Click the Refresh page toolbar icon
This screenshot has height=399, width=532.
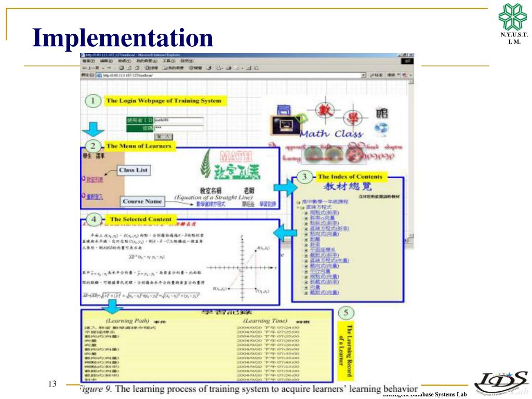pos(129,68)
